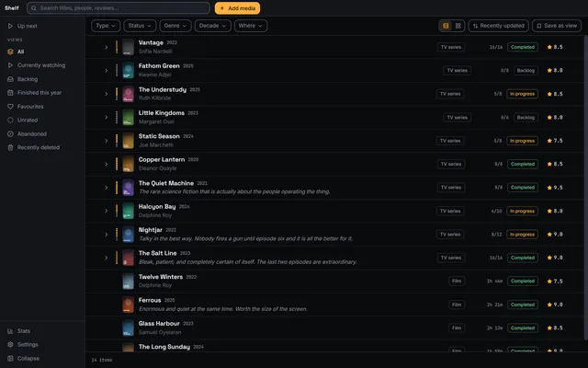The image size is (588, 368).
Task: Click the Recently deleted trash icon
Action: [10, 147]
